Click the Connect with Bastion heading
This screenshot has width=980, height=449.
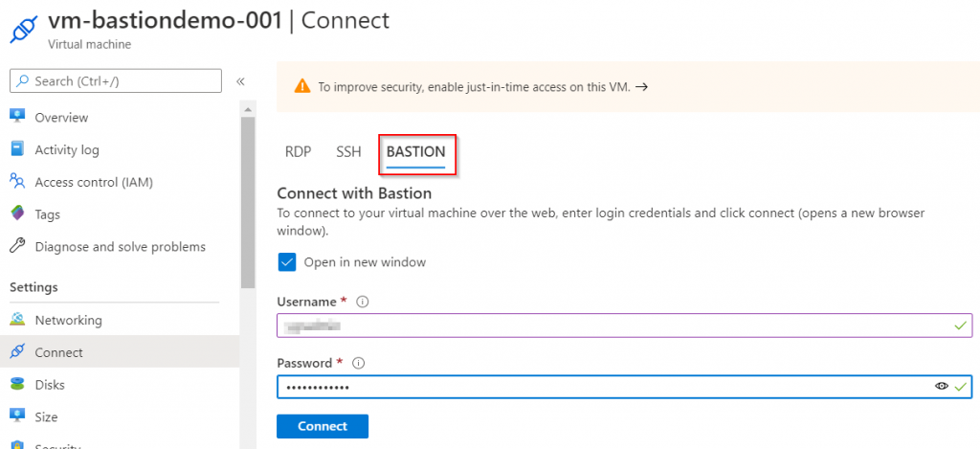pos(354,192)
